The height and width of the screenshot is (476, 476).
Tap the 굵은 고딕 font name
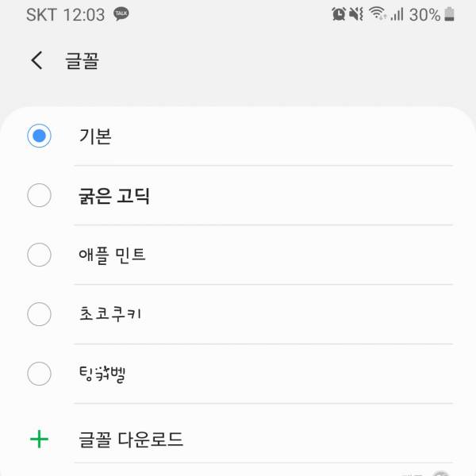[114, 195]
